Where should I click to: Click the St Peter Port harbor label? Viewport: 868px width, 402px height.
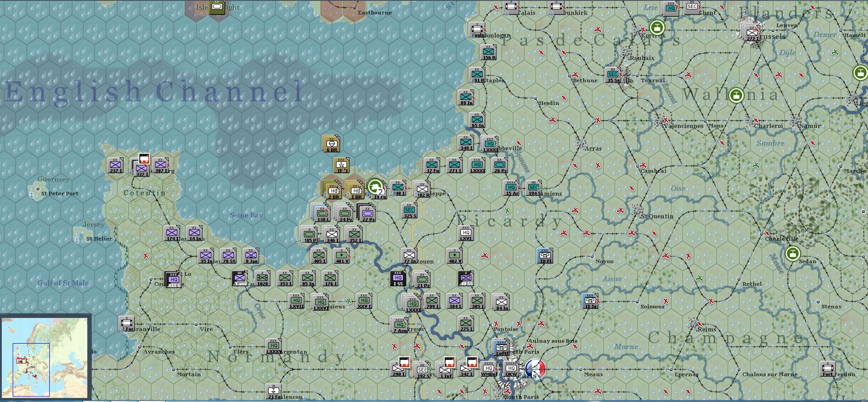pos(60,194)
